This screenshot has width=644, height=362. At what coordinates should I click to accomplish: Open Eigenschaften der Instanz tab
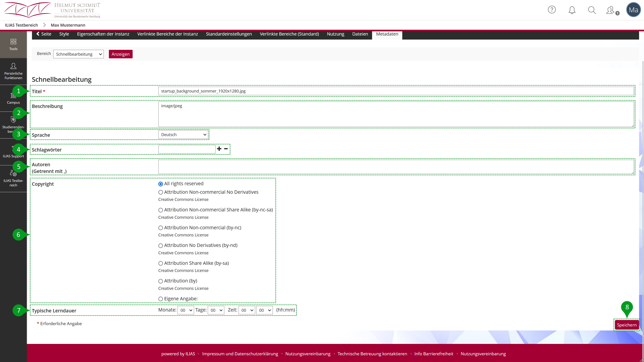click(103, 34)
